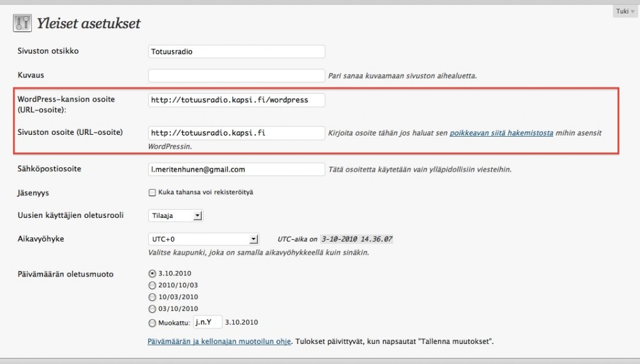Click the General Settings tools icon
The height and width of the screenshot is (364, 640).
coord(22,23)
